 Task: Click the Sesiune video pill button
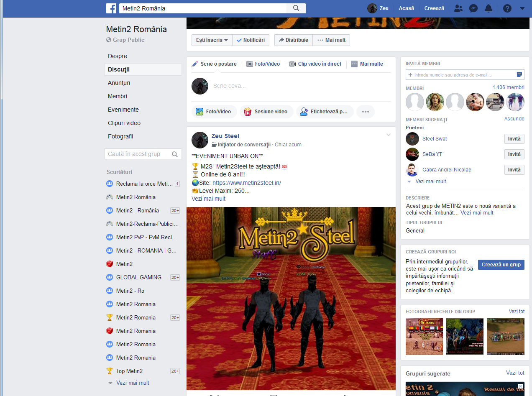pyautogui.click(x=266, y=112)
